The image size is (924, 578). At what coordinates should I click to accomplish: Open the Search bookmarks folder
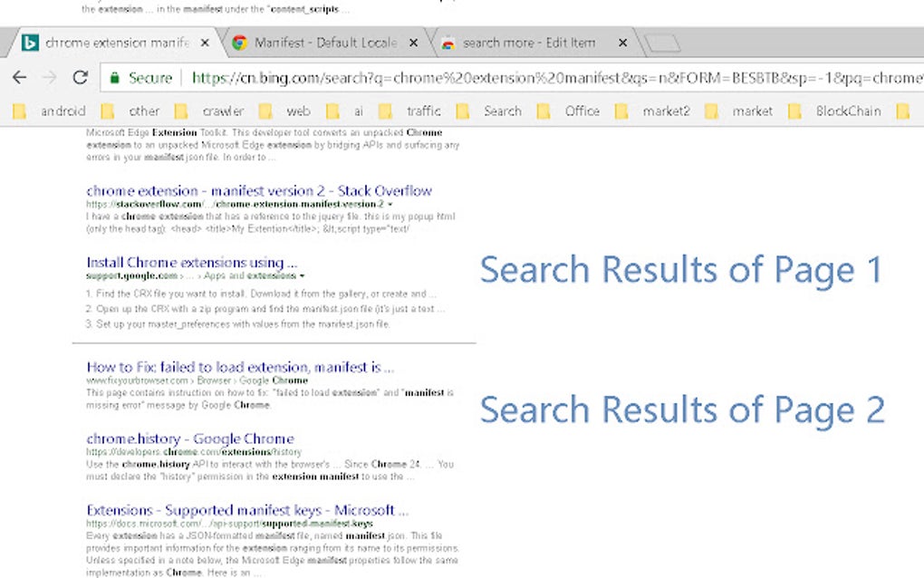pyautogui.click(x=489, y=111)
